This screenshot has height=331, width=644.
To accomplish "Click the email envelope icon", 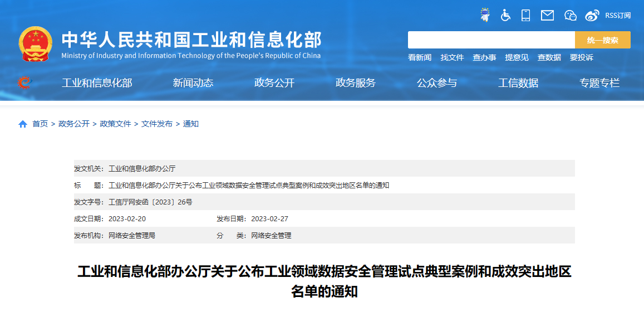I will click(x=548, y=16).
